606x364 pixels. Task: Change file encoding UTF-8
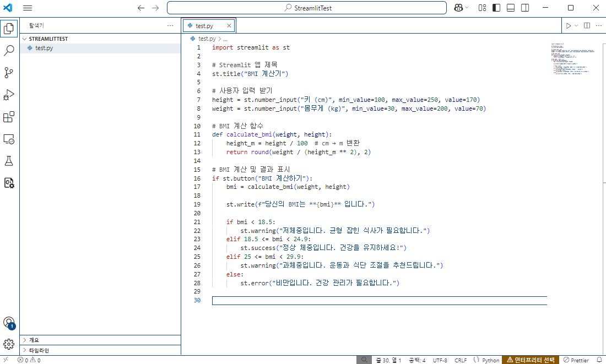440,360
